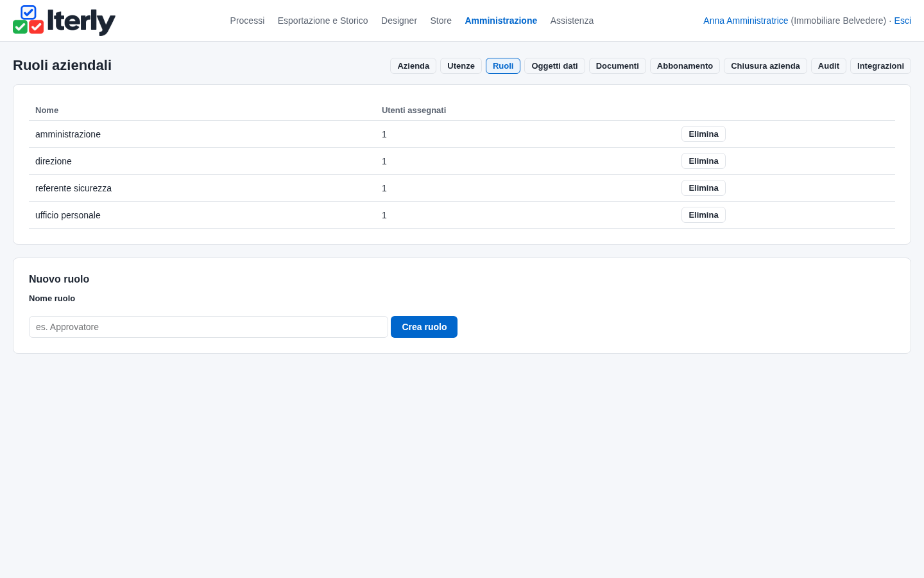Focus the Nome ruolo input field
Screen dimensions: 924x578
click(x=209, y=327)
